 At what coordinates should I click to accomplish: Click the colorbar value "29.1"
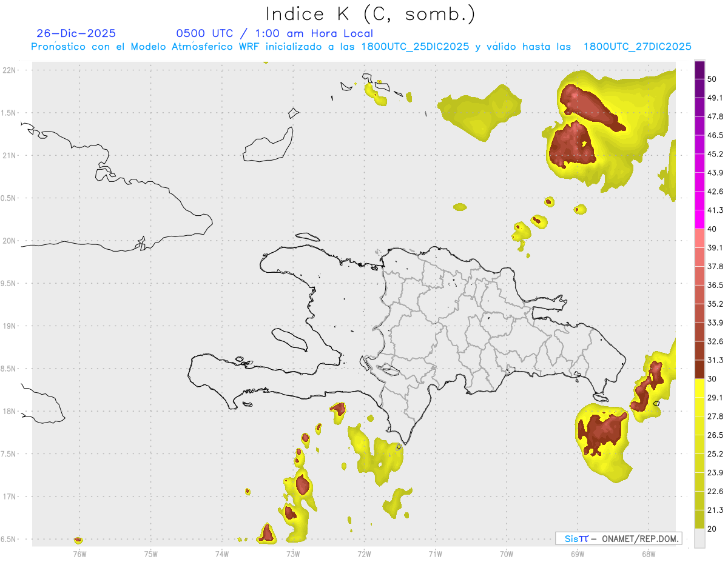coord(716,398)
